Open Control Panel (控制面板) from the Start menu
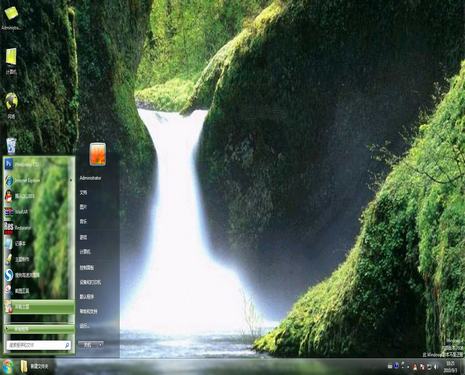Screen dimensions: 465x375 [87, 267]
